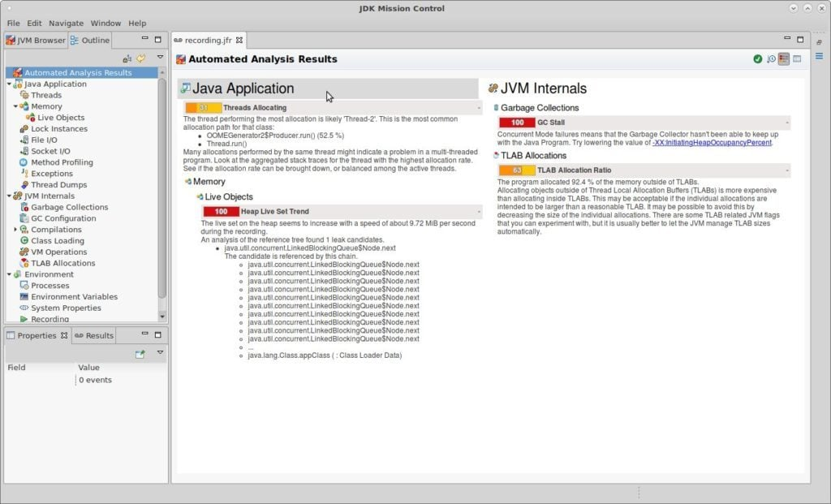Open the Properties view menu dropdown arrow
Image resolution: width=831 pixels, height=504 pixels.
(160, 352)
